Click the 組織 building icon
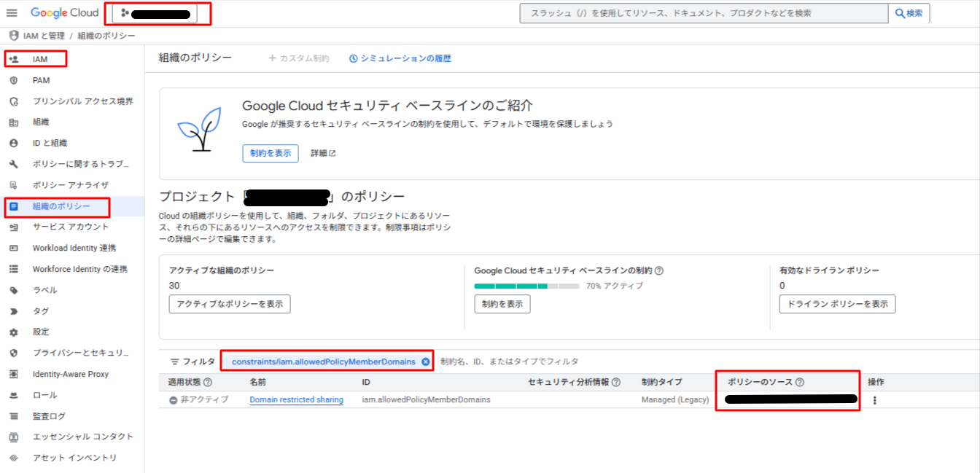The height and width of the screenshot is (473, 980). coord(14,122)
